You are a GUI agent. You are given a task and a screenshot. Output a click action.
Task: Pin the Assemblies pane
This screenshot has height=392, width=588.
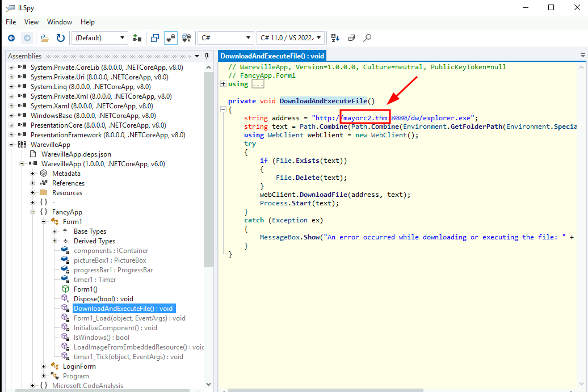coord(207,56)
